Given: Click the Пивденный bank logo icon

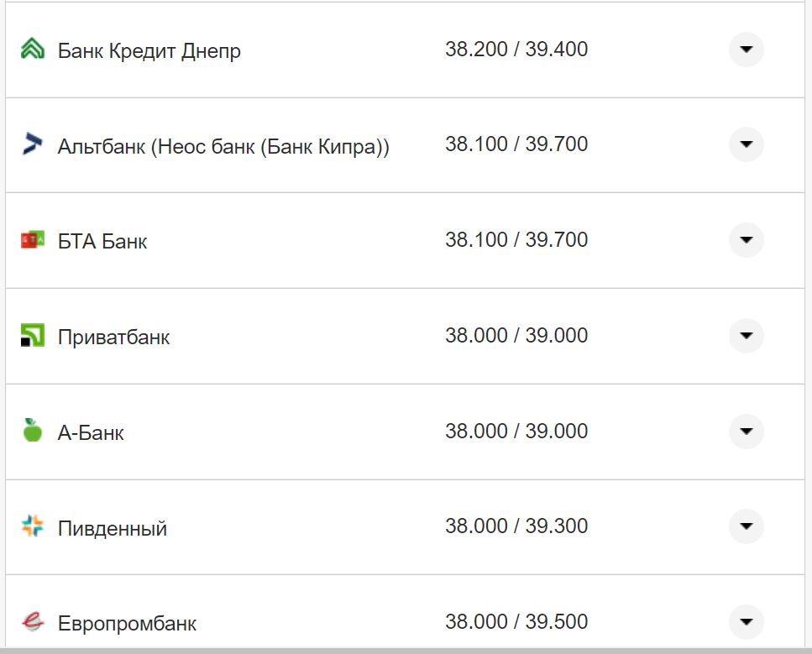Looking at the screenshot, I should pos(32,527).
